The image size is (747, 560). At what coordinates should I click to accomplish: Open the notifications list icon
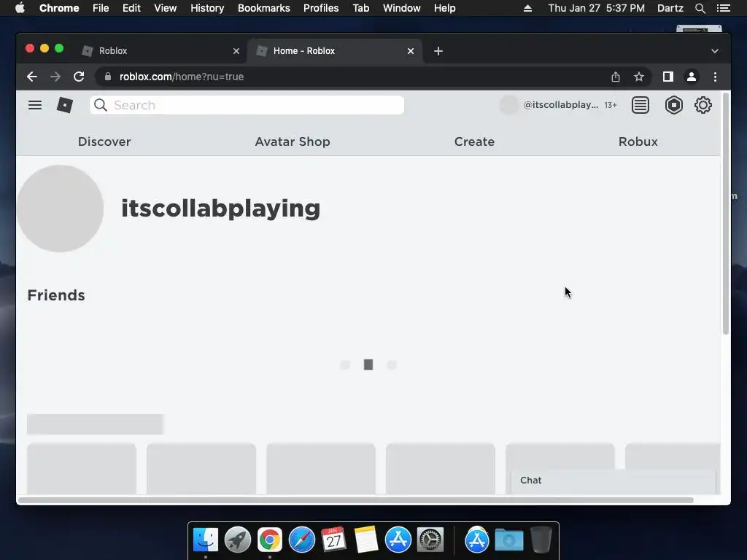tap(640, 105)
